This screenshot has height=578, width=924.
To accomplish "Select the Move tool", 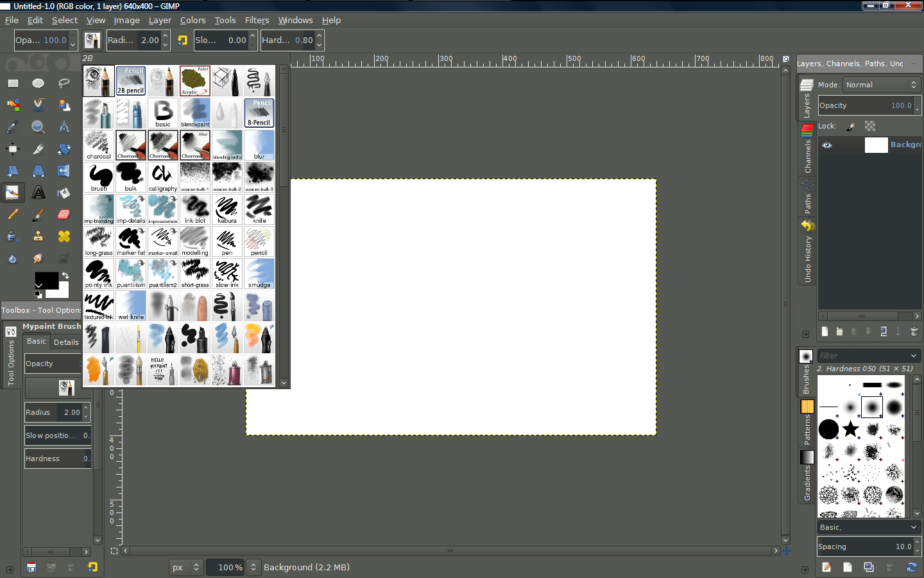I will [13, 149].
